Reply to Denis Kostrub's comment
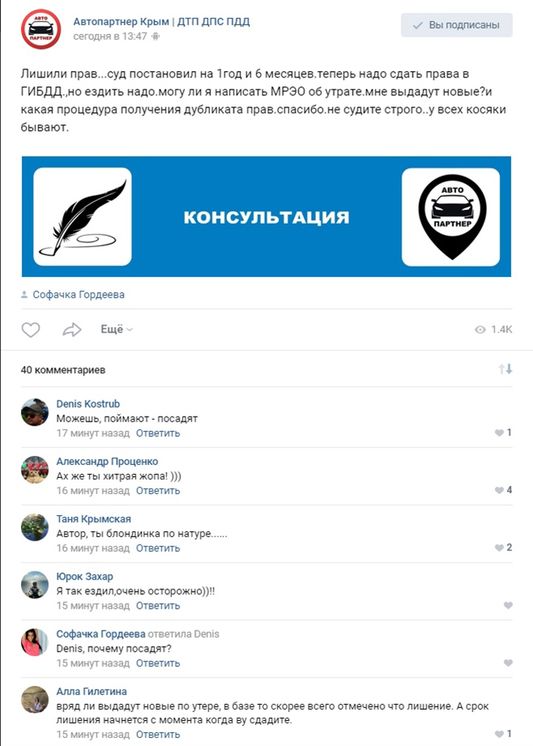Image resolution: width=533 pixels, height=746 pixels. point(158,433)
